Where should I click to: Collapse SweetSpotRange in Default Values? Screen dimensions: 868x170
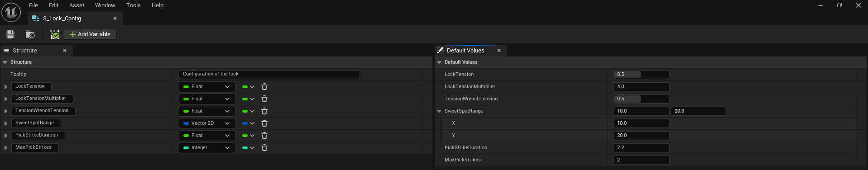point(439,111)
